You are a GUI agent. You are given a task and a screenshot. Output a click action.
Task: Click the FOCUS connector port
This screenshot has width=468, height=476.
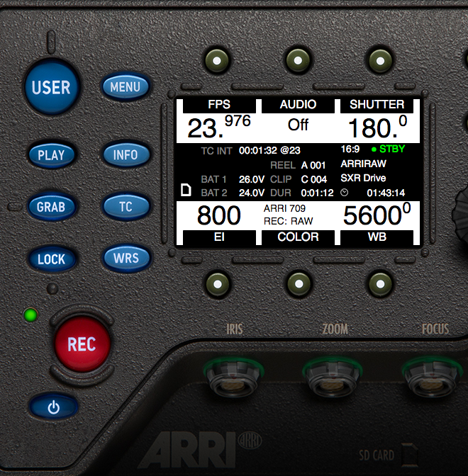[432, 378]
